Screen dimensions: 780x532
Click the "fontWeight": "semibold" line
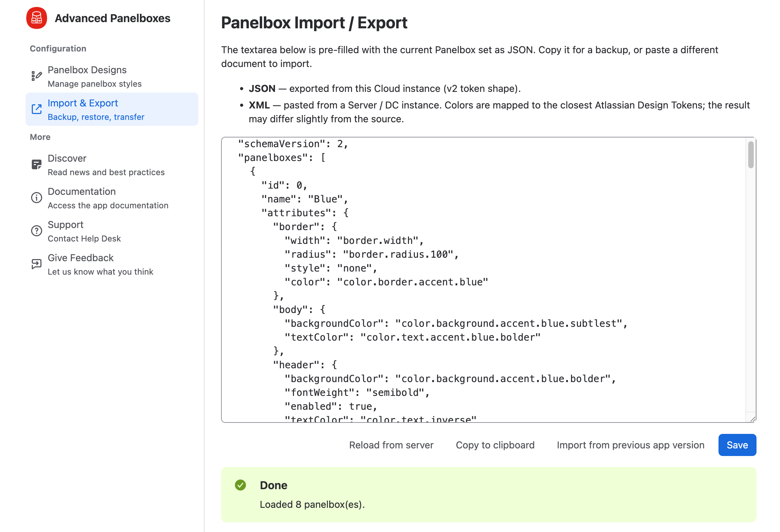pos(357,392)
